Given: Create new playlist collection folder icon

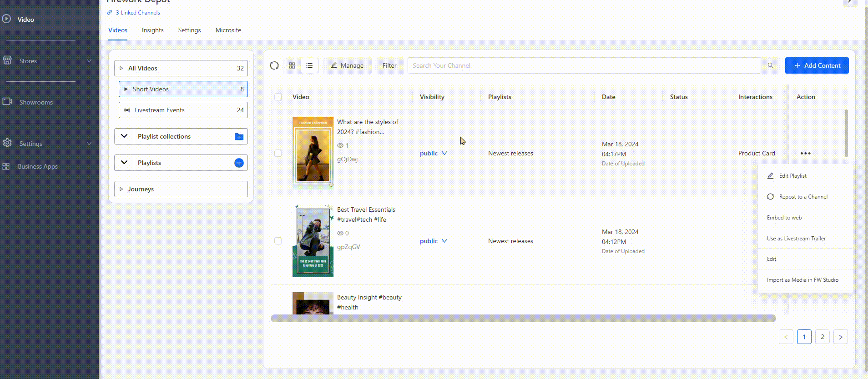Looking at the screenshot, I should [x=239, y=136].
